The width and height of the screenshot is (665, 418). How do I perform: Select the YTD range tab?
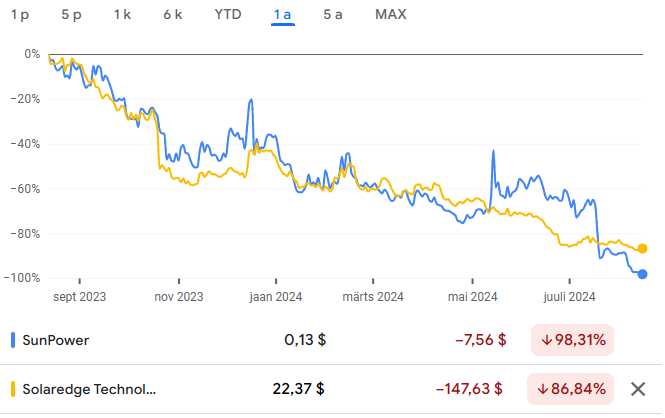pos(227,14)
